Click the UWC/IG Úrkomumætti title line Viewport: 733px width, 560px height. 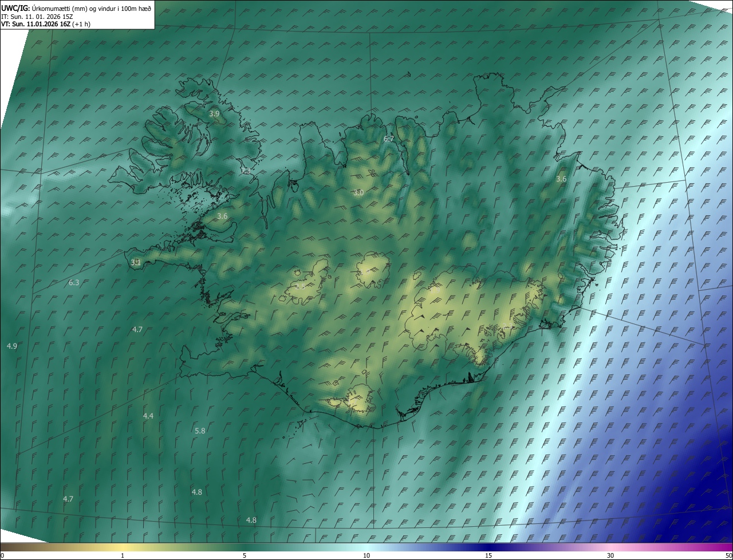tap(76, 7)
